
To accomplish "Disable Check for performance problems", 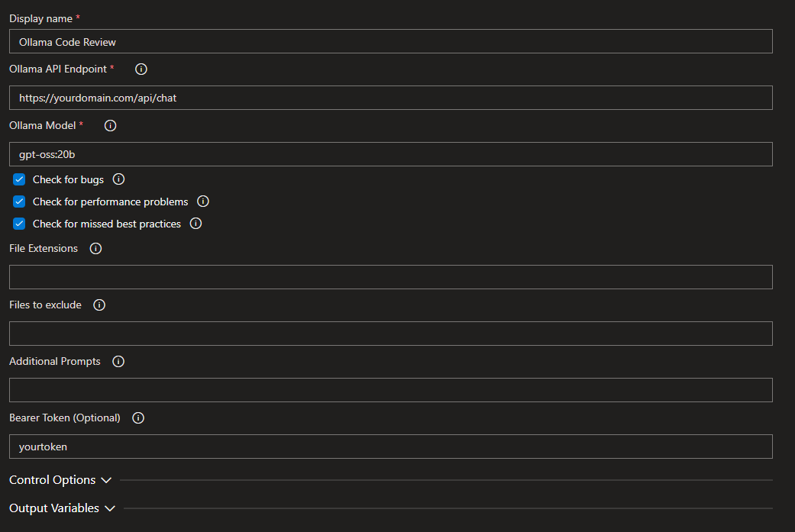I will pyautogui.click(x=19, y=202).
